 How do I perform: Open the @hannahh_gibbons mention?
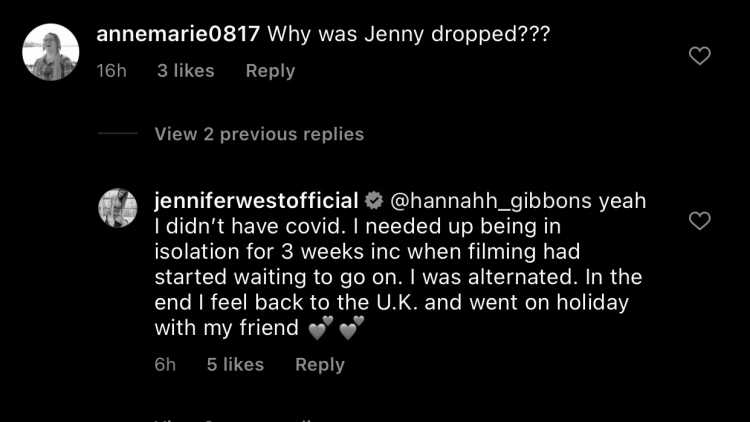[x=491, y=201]
